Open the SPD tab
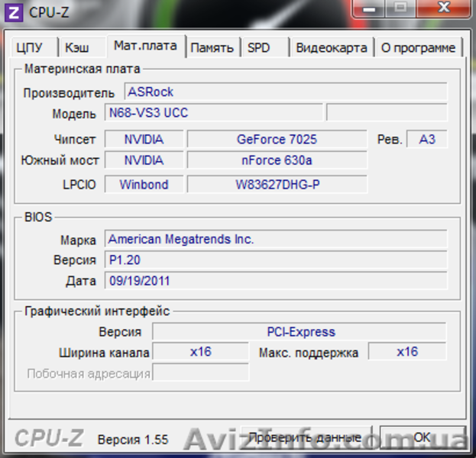This screenshot has width=476, height=458. (259, 47)
